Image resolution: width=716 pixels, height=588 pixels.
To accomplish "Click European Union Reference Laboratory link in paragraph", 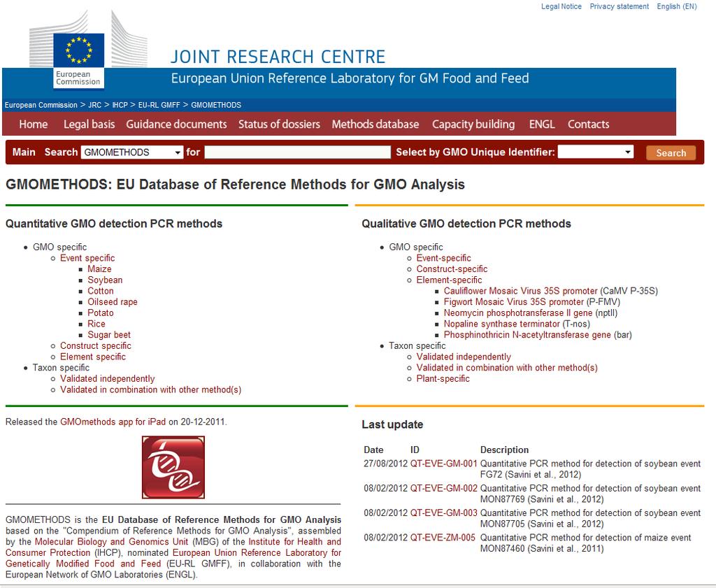I will tap(173, 558).
